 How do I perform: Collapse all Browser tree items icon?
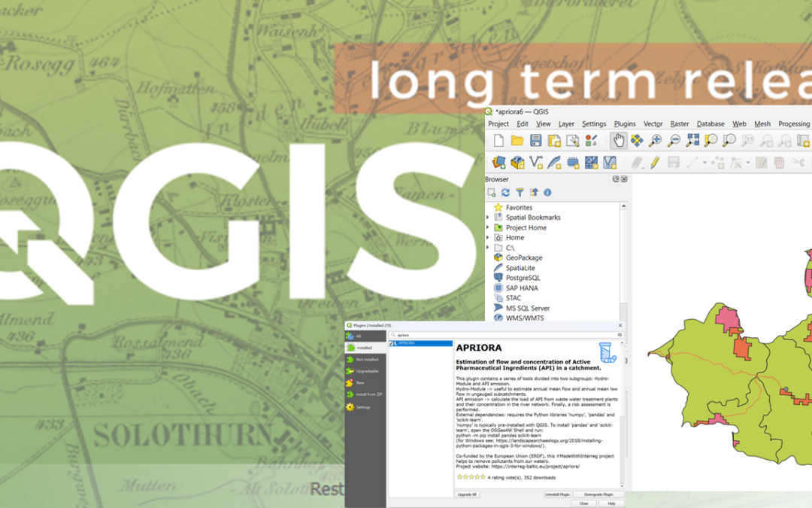[x=533, y=193]
